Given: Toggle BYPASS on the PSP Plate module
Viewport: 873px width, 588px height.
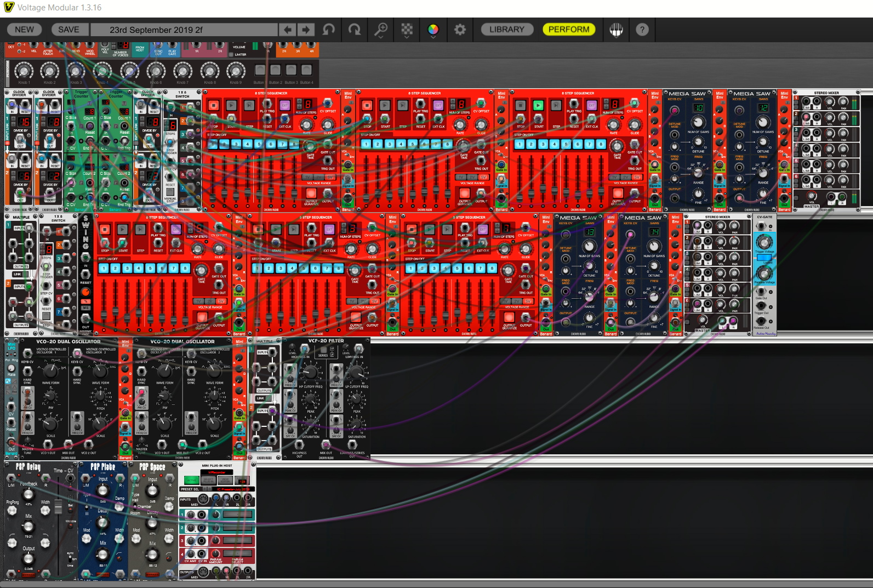Looking at the screenshot, I should (102, 575).
